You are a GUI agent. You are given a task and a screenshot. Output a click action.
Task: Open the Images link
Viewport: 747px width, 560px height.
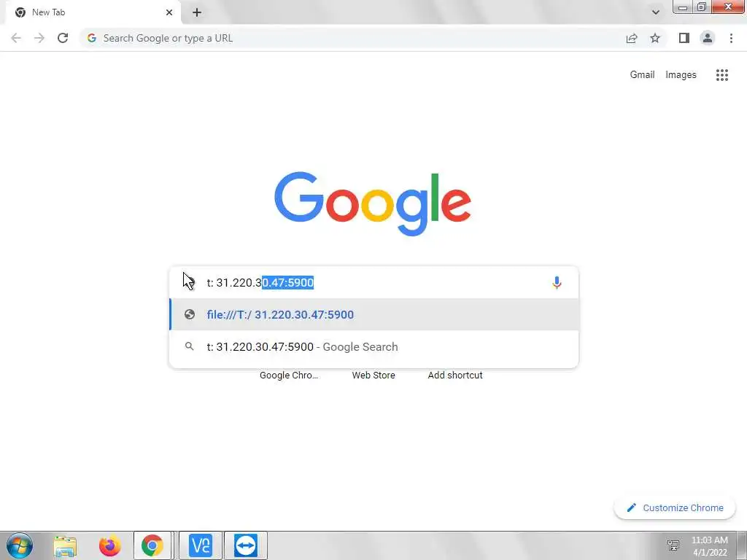pos(681,75)
